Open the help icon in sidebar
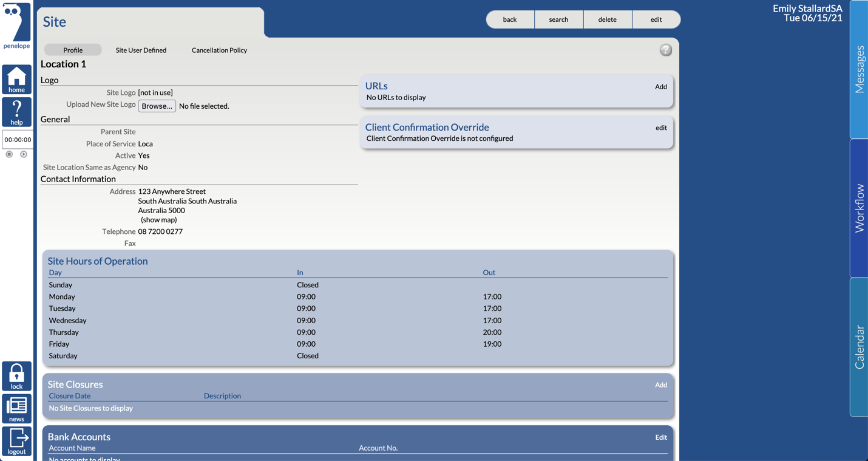 tap(16, 112)
